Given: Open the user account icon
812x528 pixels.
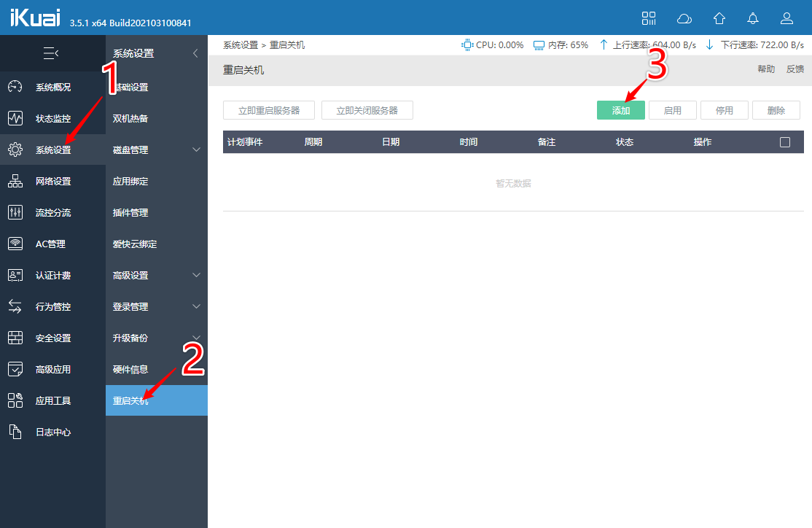Looking at the screenshot, I should click(x=786, y=19).
